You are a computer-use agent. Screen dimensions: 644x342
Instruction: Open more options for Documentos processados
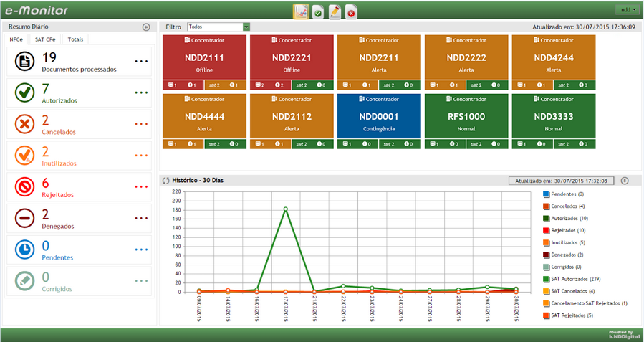pyautogui.click(x=141, y=62)
